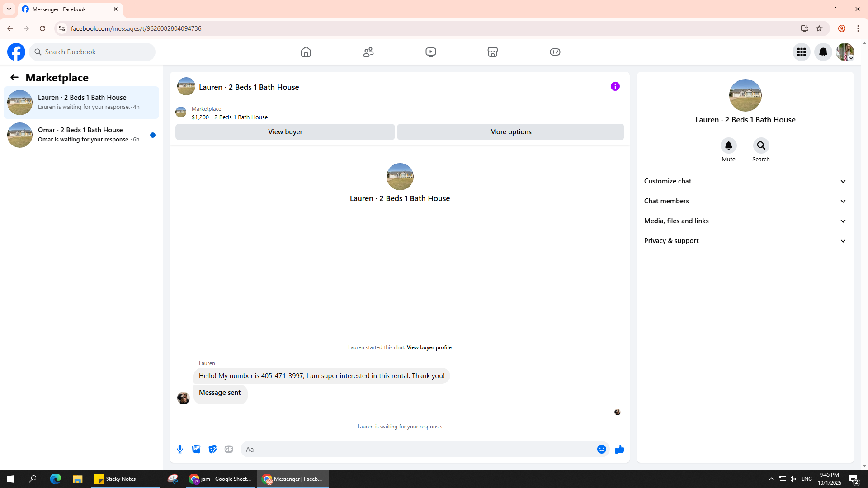Click the voice clip microphone icon
Viewport: 868px width, 488px height.
click(x=180, y=449)
